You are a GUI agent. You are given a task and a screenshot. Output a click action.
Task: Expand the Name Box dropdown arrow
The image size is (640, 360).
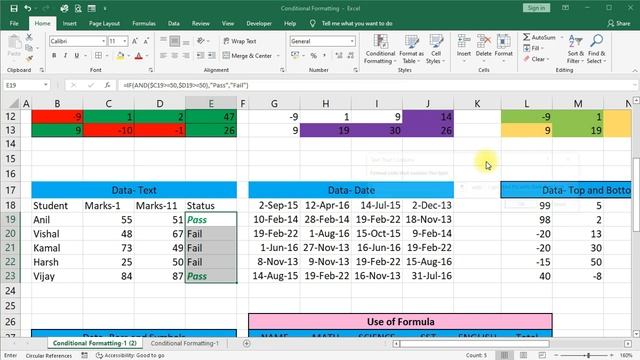[x=46, y=85]
